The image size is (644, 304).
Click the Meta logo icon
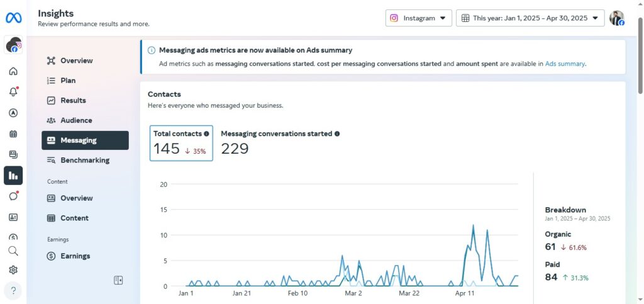pyautogui.click(x=13, y=18)
